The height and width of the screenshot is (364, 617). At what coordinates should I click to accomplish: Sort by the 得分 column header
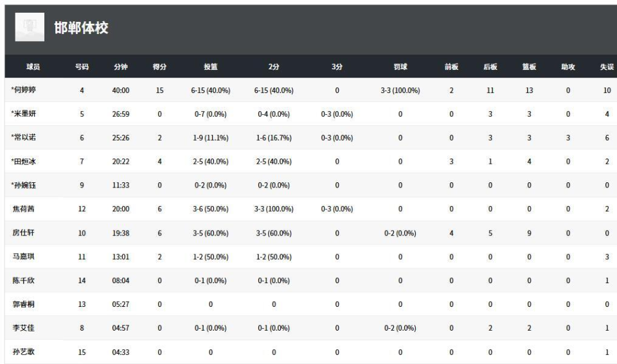[x=159, y=67]
